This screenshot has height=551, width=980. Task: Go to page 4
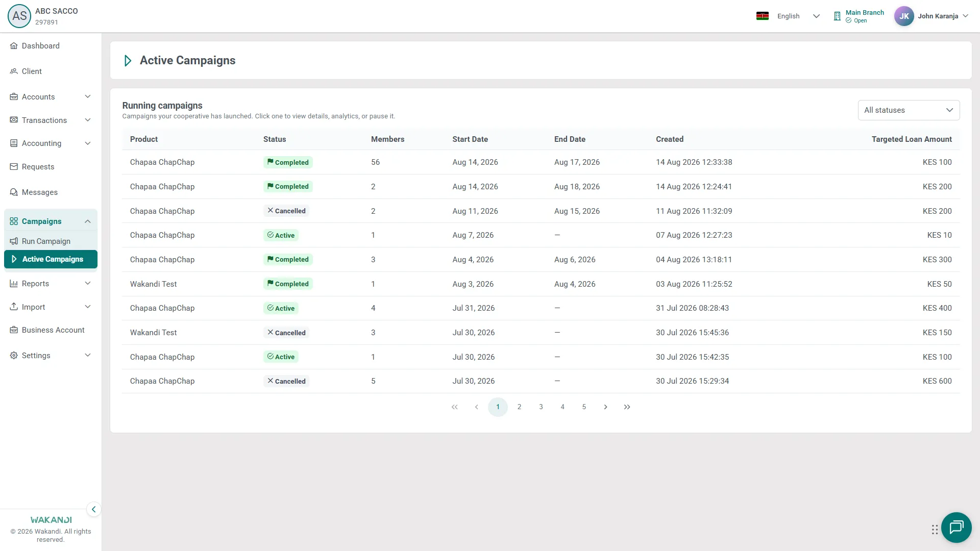(562, 407)
